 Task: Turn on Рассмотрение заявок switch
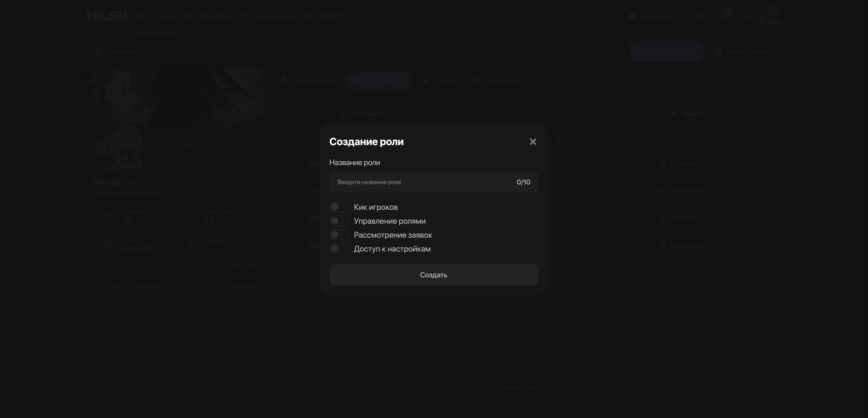coord(339,235)
